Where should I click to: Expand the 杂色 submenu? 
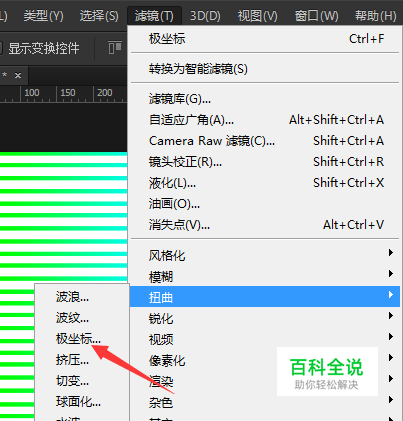[265, 402]
